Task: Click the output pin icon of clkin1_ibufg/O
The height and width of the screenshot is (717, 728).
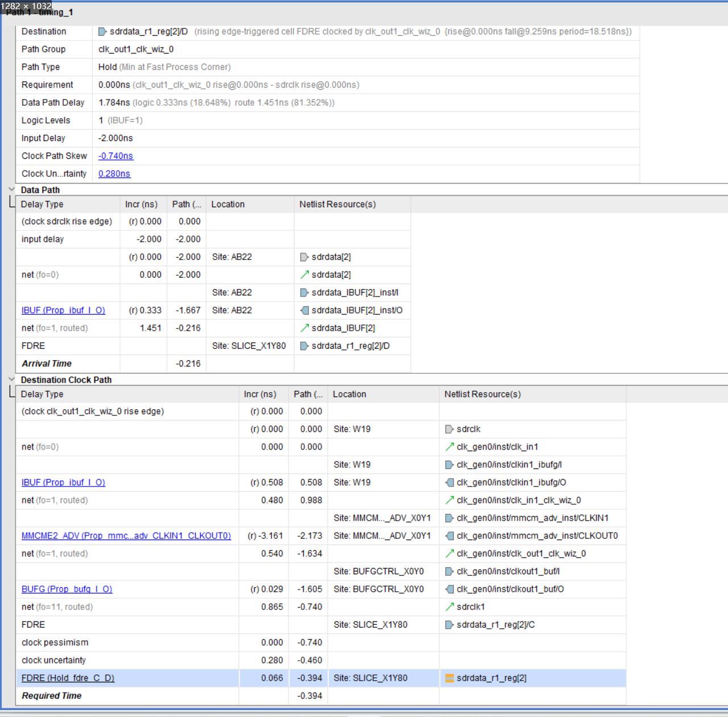Action: pos(449,483)
